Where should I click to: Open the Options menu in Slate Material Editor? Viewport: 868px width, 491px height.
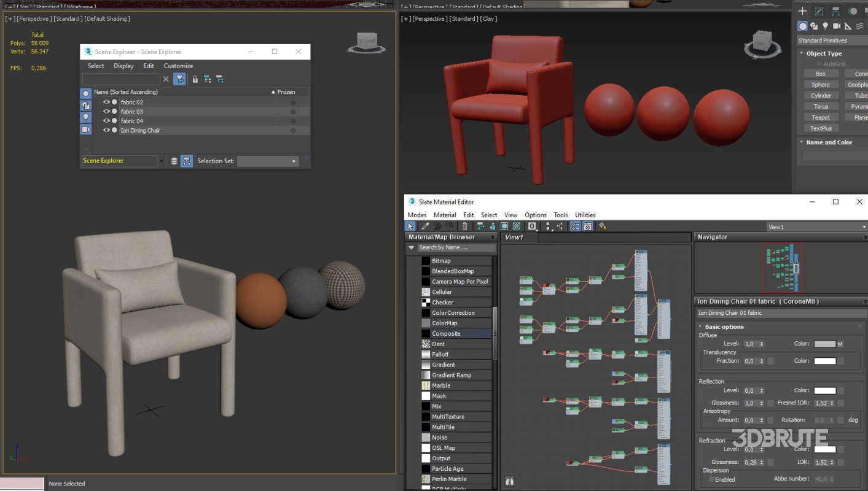pos(535,215)
